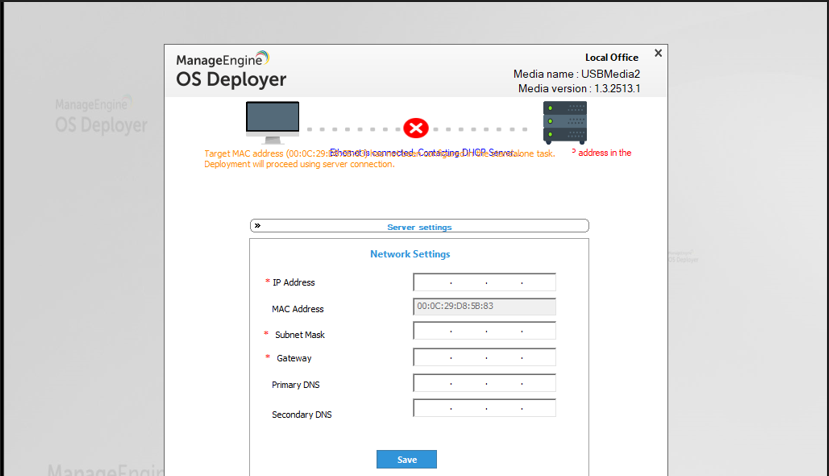Screen dimensions: 829x476
Task: Click the 'Gateway' label
Action: point(294,358)
